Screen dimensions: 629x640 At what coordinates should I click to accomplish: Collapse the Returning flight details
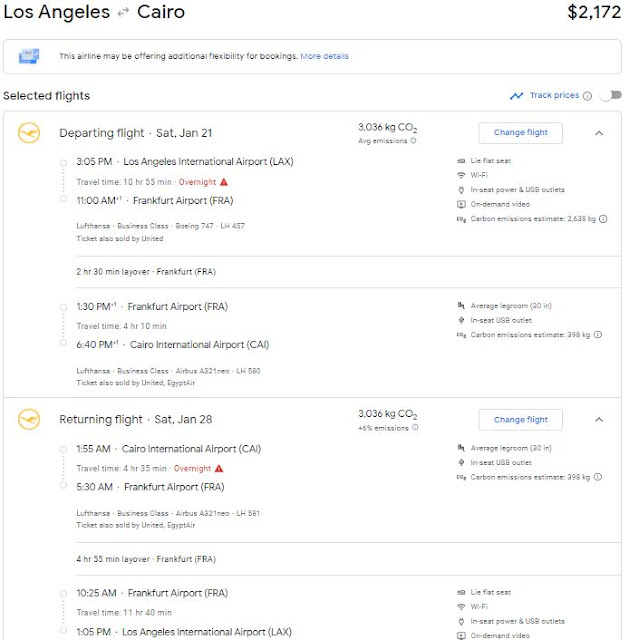[x=598, y=419]
